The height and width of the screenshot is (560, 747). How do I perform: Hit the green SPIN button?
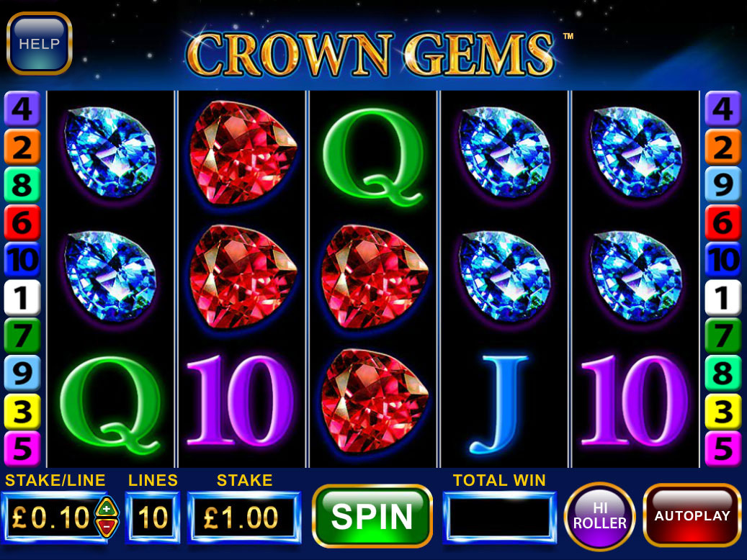click(372, 516)
